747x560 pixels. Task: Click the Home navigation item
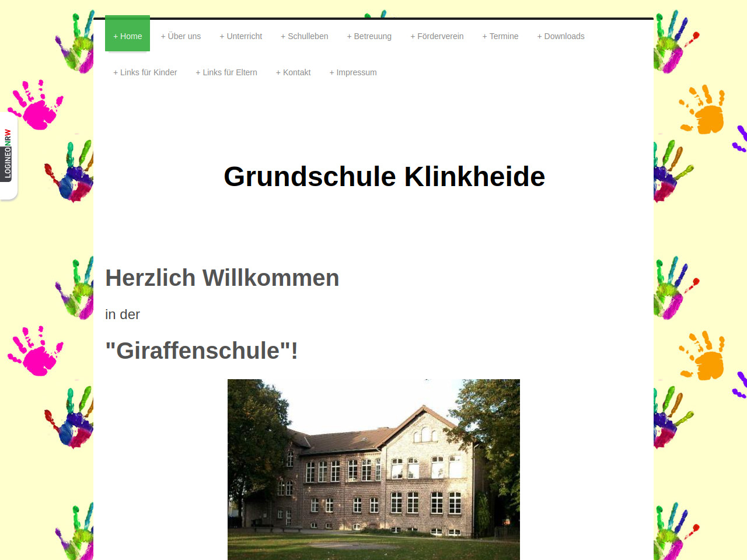click(x=127, y=36)
